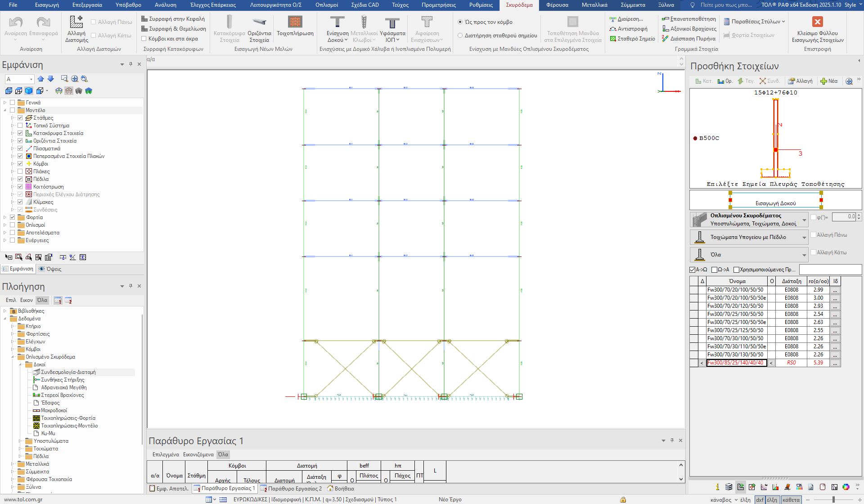Click the Τοιχοπλήρωση wall infill icon
864x504 pixels.
tap(295, 22)
